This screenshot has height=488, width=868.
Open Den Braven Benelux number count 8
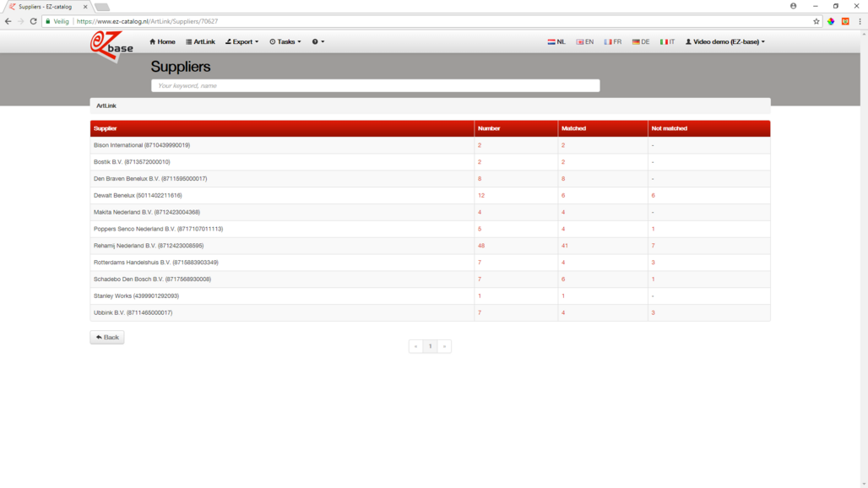[x=480, y=179]
